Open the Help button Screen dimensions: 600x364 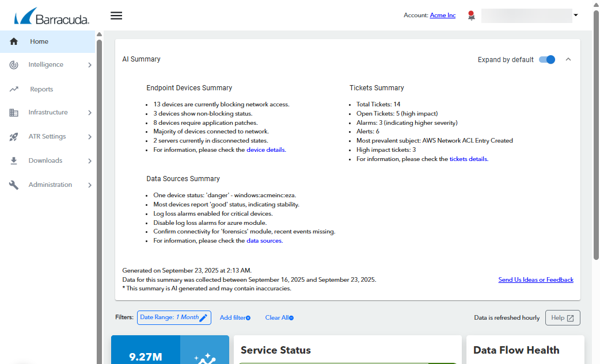click(x=563, y=318)
